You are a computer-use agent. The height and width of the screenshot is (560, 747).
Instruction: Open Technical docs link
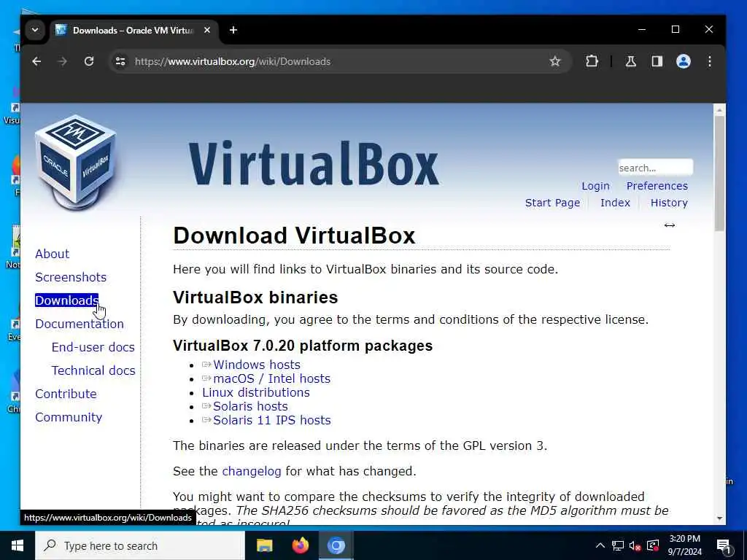(93, 370)
